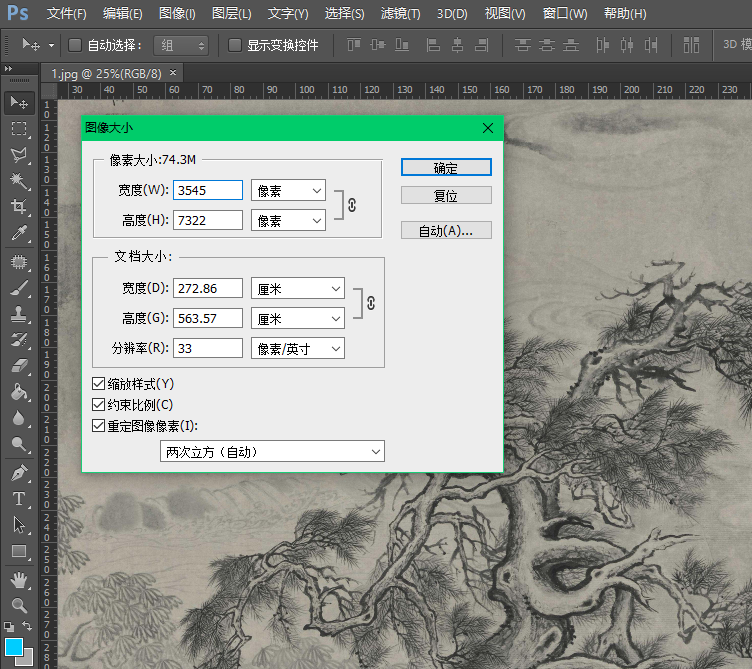This screenshot has width=752, height=669.
Task: Uncheck 缩放样式(Y) option
Action: (98, 384)
